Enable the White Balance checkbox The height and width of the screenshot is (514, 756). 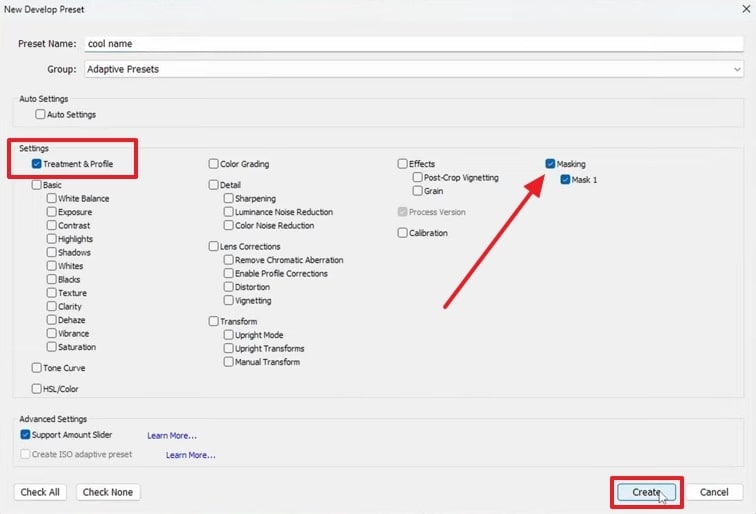(52, 198)
